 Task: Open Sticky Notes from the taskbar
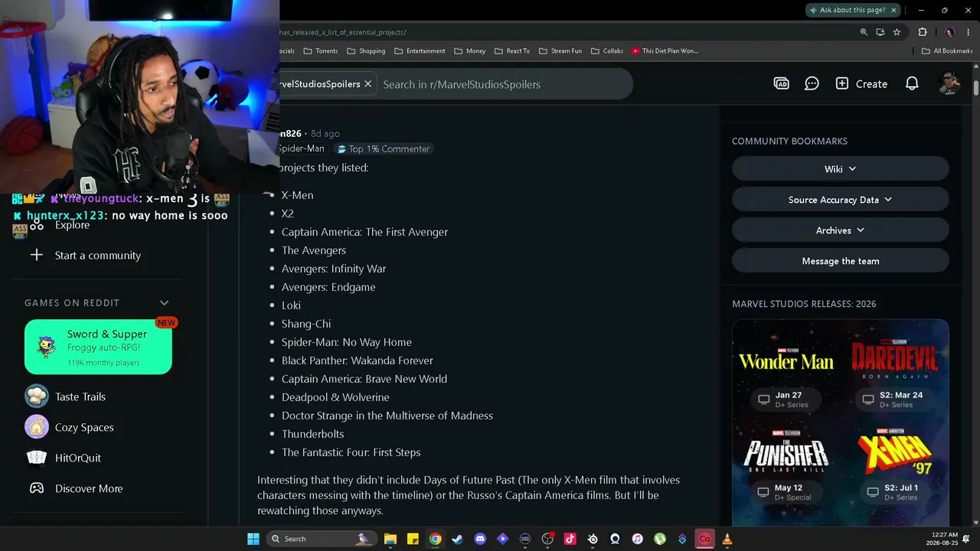[x=413, y=539]
